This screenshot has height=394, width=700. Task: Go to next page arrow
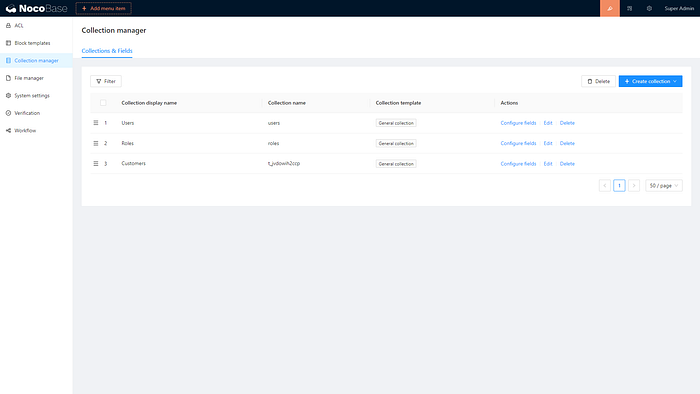(634, 186)
